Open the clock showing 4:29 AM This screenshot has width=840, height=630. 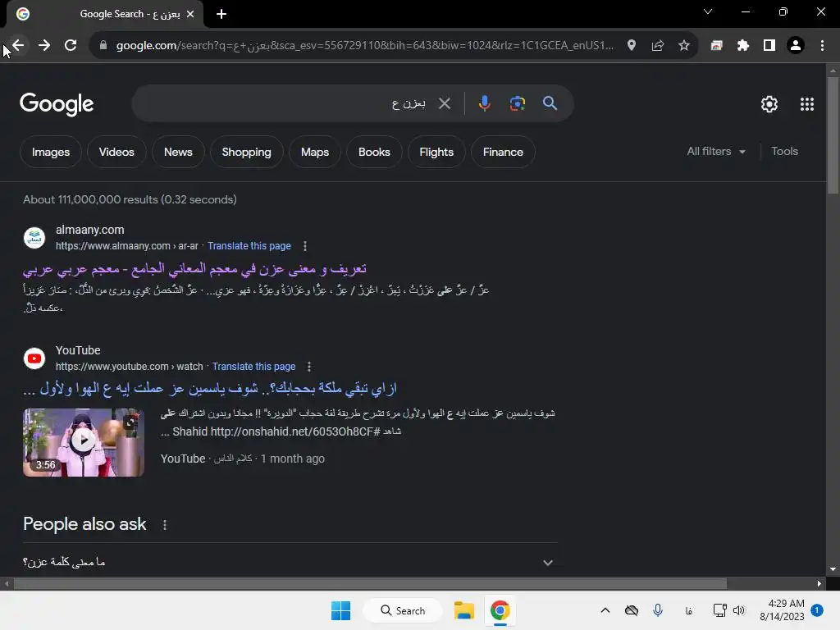coord(782,610)
